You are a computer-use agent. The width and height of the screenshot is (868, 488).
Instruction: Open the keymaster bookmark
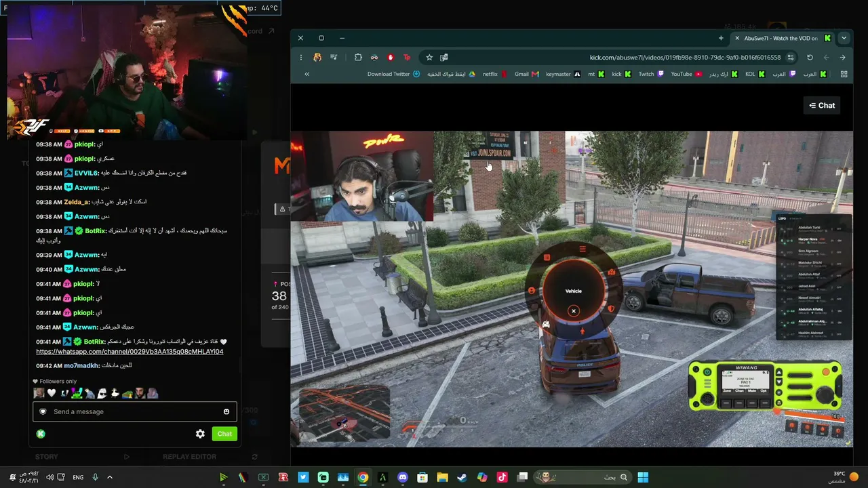click(563, 74)
